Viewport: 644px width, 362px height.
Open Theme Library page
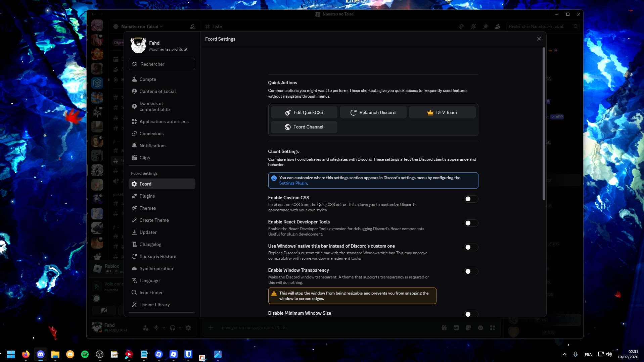click(162, 305)
